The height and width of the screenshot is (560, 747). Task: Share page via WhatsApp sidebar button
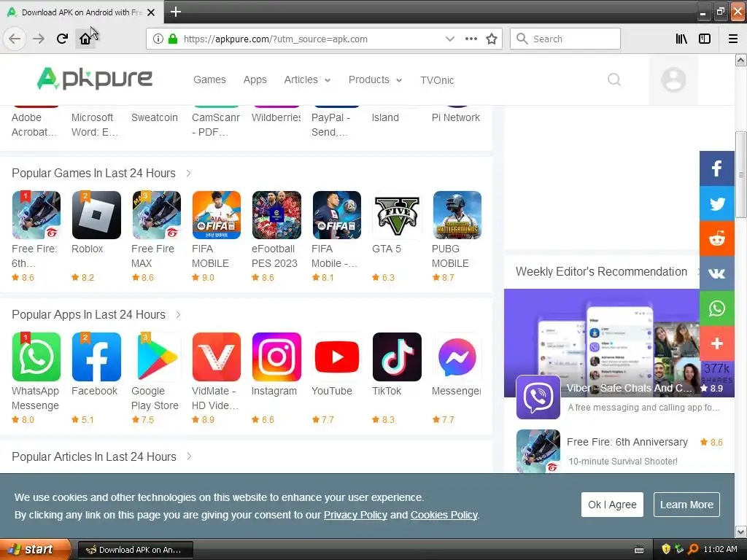coord(717,308)
